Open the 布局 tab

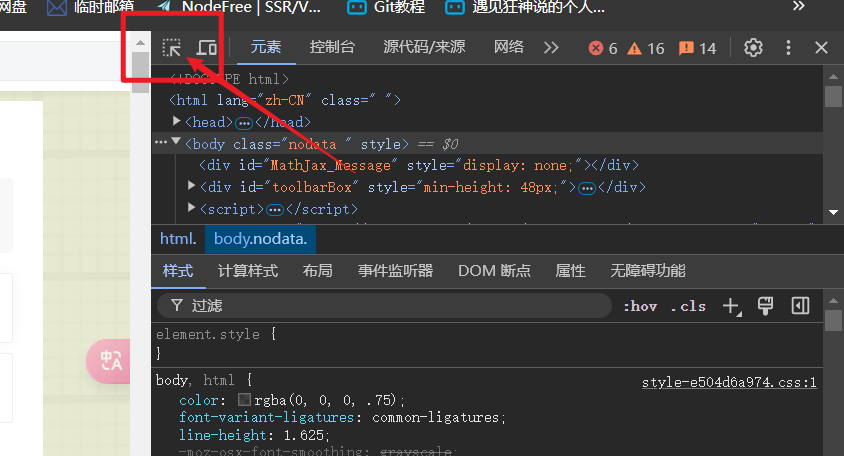click(318, 271)
